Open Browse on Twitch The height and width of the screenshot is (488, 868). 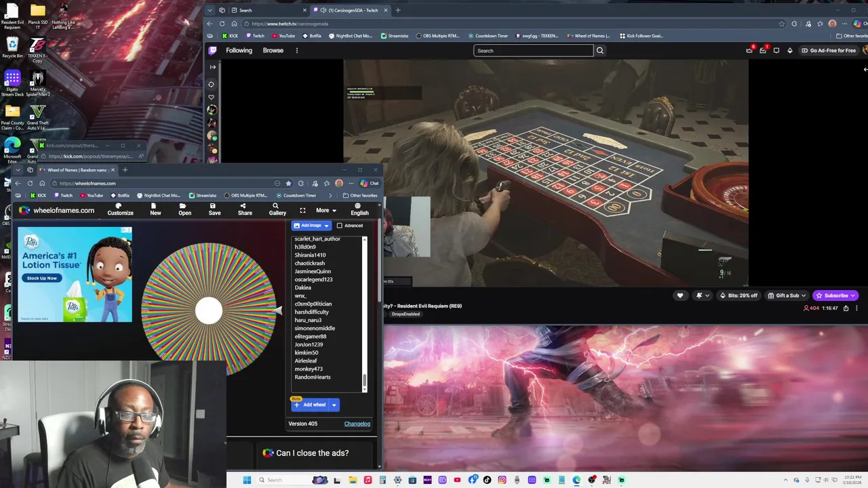point(273,50)
